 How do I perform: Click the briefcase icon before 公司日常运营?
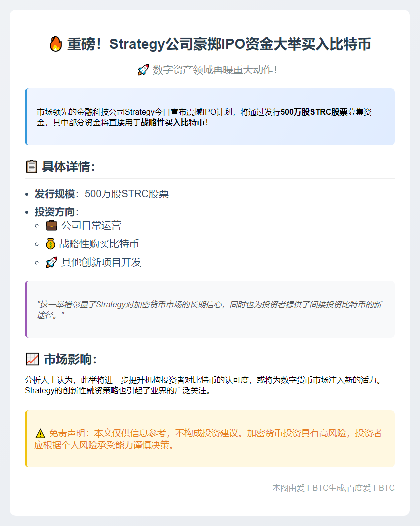(51, 226)
